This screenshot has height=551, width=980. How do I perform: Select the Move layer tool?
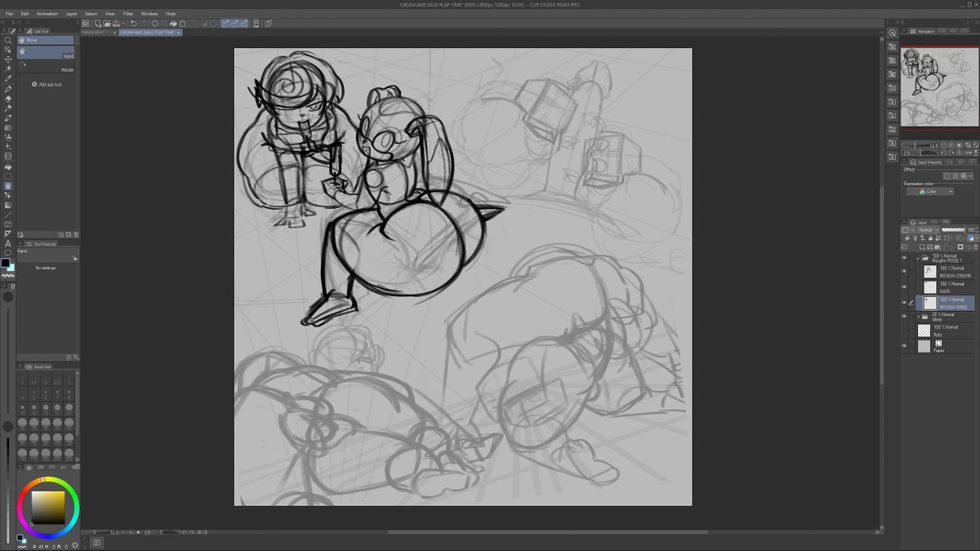click(8, 59)
